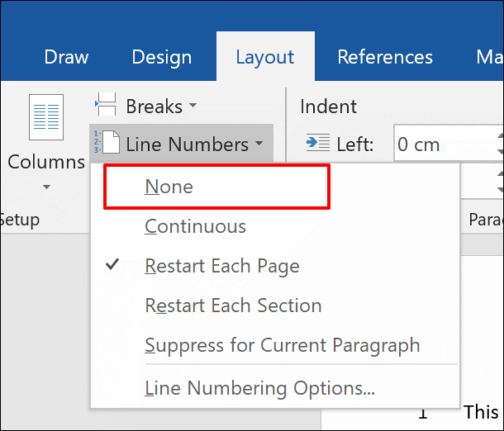Collapse the Line Numbers dropdown arrow
Image resolution: width=504 pixels, height=431 pixels.
tap(259, 144)
